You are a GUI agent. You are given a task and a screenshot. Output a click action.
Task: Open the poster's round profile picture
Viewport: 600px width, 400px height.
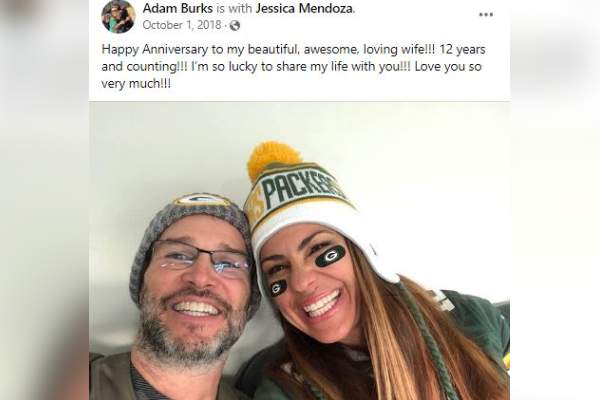(x=118, y=17)
